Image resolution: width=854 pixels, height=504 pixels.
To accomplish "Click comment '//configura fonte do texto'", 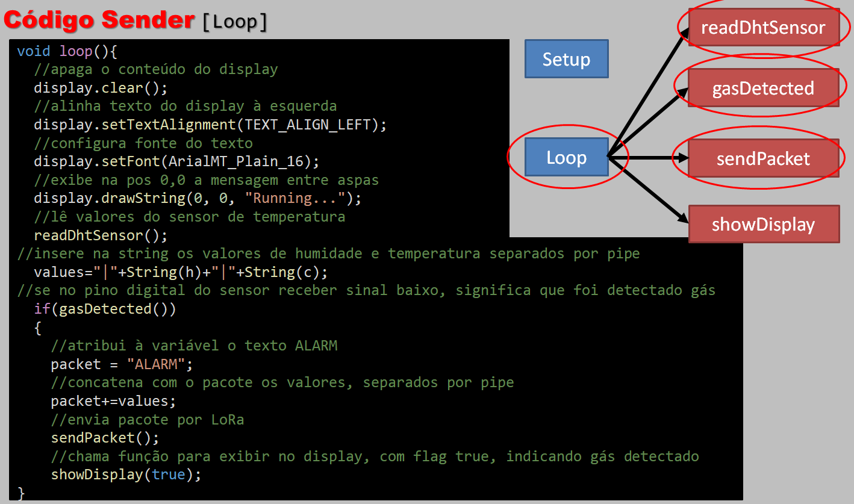I will click(x=143, y=143).
